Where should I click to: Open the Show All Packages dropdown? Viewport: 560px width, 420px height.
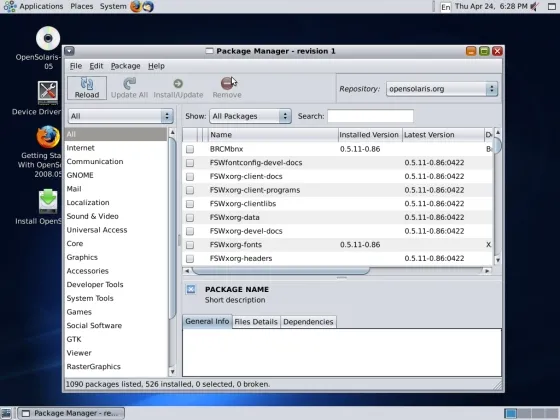(x=250, y=116)
